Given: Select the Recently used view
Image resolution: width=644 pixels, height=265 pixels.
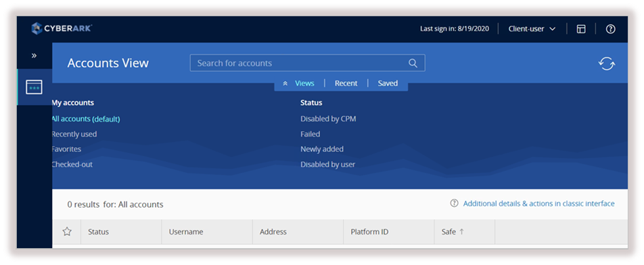Looking at the screenshot, I should 74,134.
